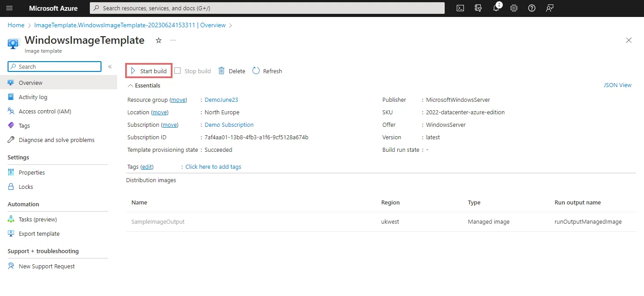
Task: Click the Locks padlock icon
Action: [x=11, y=187]
